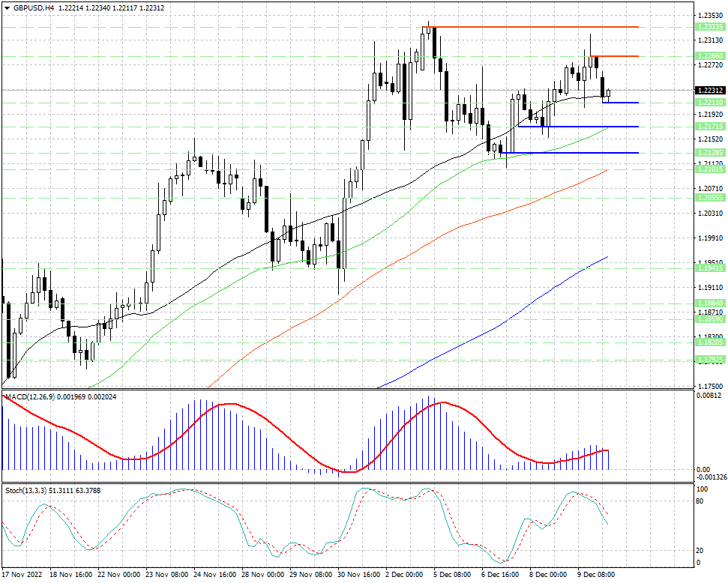
Task: Click the 1.23130 price scale label
Action: tap(710, 40)
